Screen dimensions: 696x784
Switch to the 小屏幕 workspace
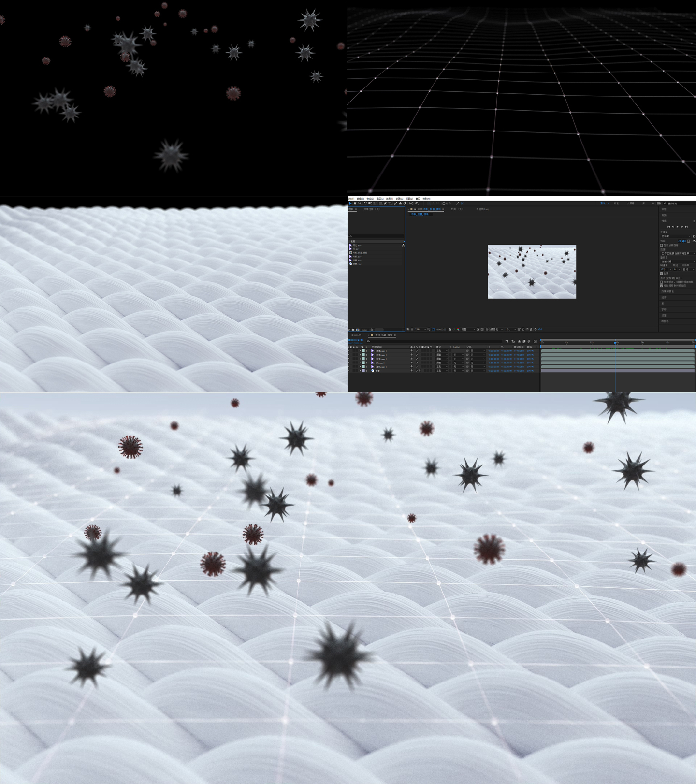(631, 203)
